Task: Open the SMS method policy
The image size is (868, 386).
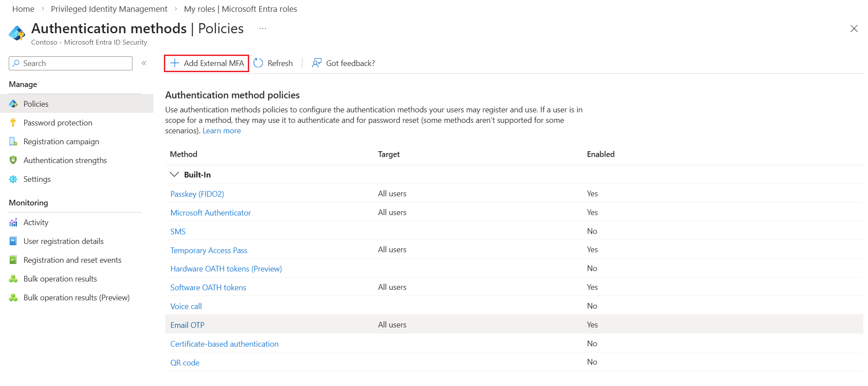Action: coord(178,231)
